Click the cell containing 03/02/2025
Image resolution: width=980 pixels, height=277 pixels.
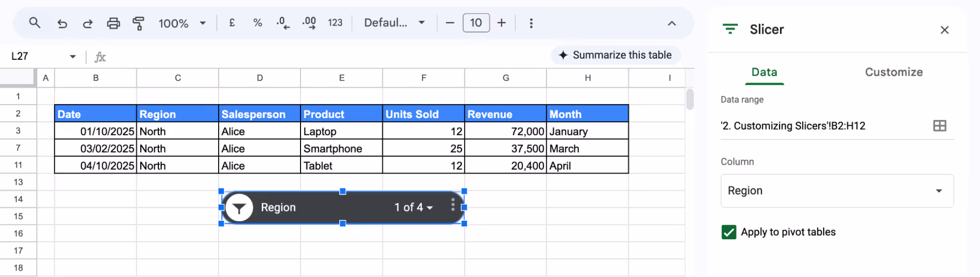[x=96, y=148]
